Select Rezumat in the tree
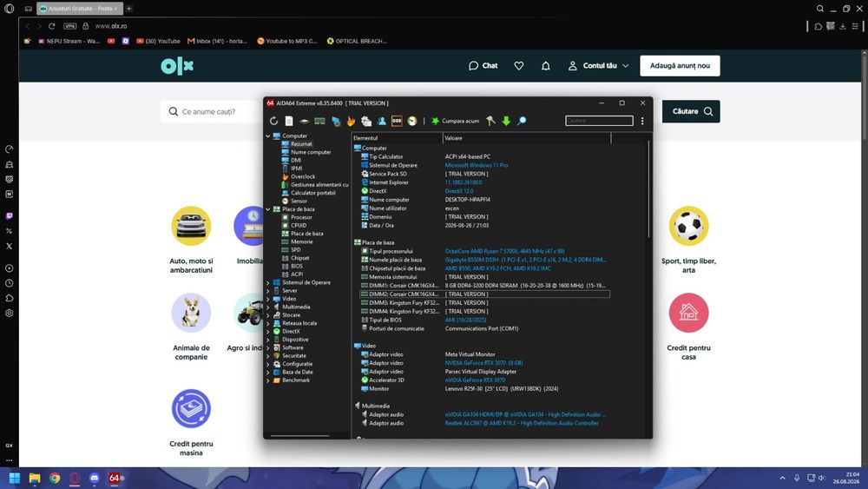This screenshot has height=489, width=868. point(301,144)
